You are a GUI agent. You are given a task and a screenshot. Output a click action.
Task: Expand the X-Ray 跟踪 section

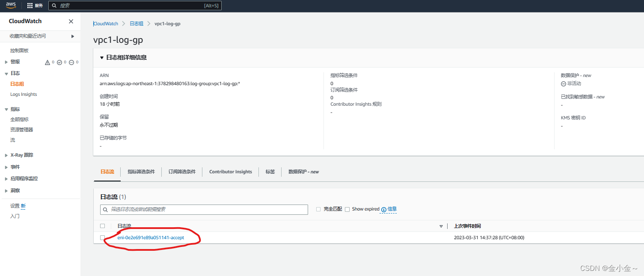6,155
